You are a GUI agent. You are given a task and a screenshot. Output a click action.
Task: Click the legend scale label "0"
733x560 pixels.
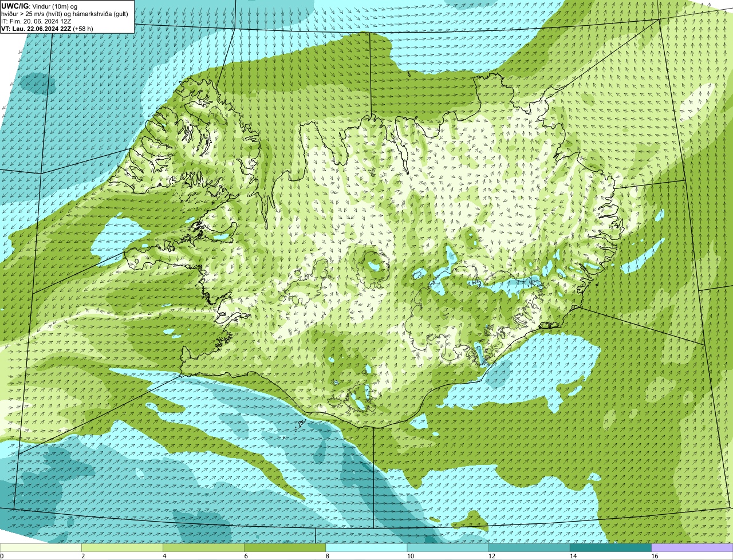pos(2,556)
